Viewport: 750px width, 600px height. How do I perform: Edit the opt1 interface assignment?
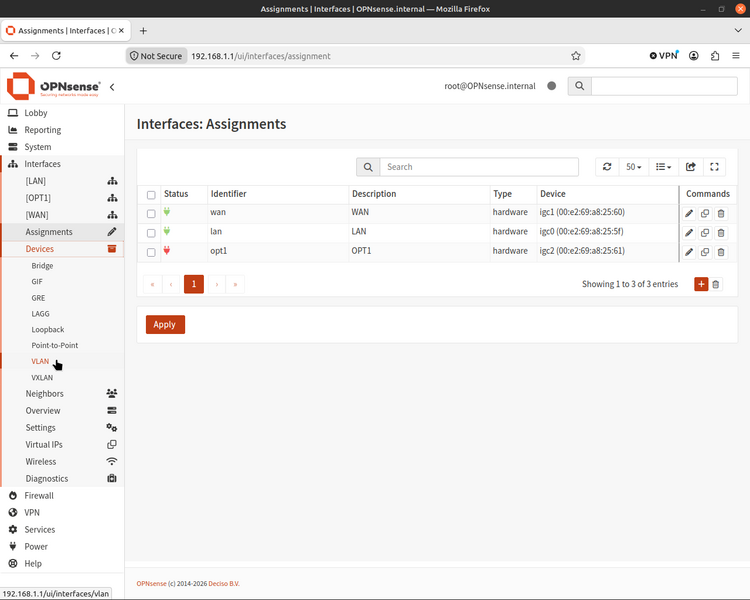[689, 252]
